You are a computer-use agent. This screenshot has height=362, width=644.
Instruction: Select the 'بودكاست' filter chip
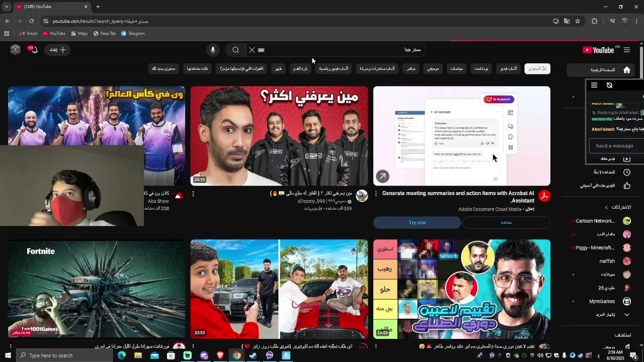tap(481, 68)
